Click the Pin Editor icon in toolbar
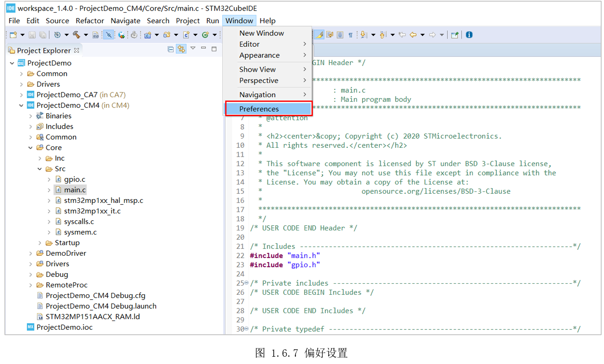604x364 pixels. click(455, 35)
